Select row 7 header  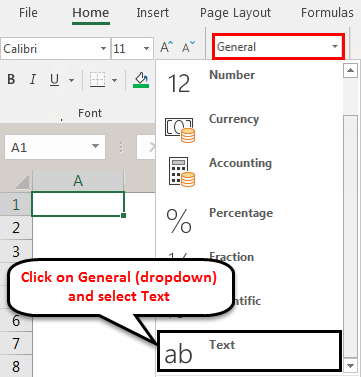[16, 344]
